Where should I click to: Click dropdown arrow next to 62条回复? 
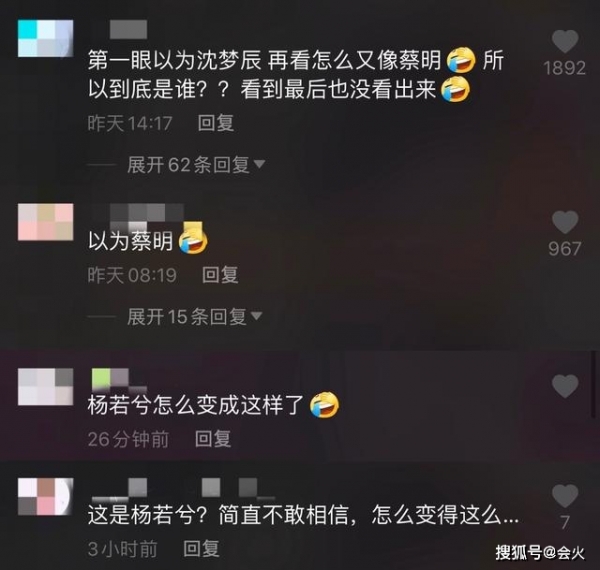tap(259, 164)
